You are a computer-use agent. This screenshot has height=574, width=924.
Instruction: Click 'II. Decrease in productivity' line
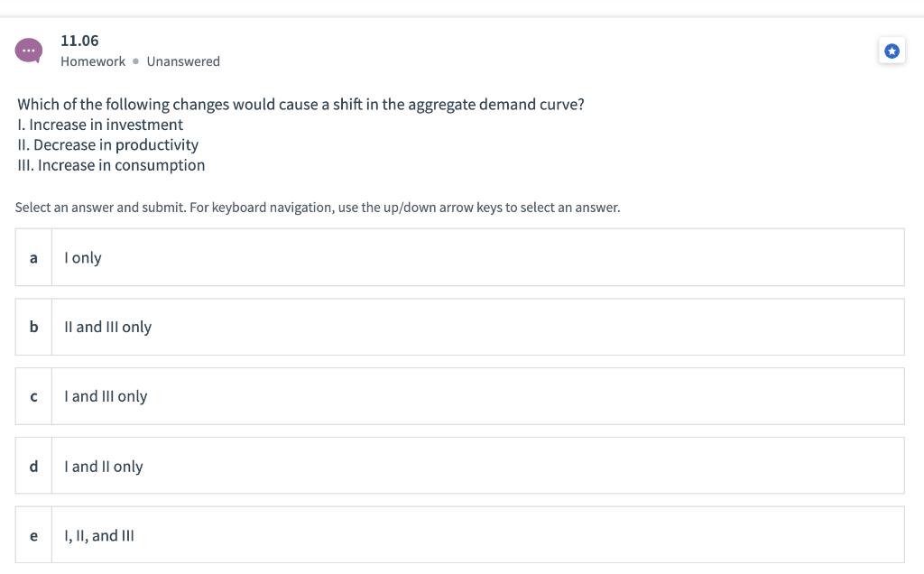pyautogui.click(x=107, y=144)
